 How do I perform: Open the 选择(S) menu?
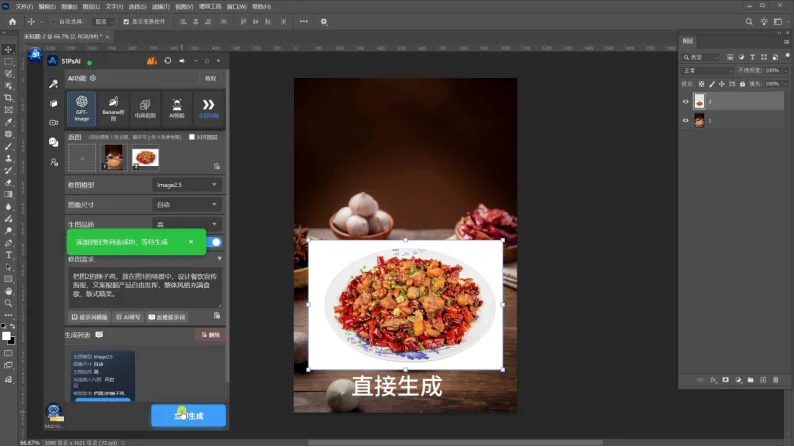tap(137, 7)
